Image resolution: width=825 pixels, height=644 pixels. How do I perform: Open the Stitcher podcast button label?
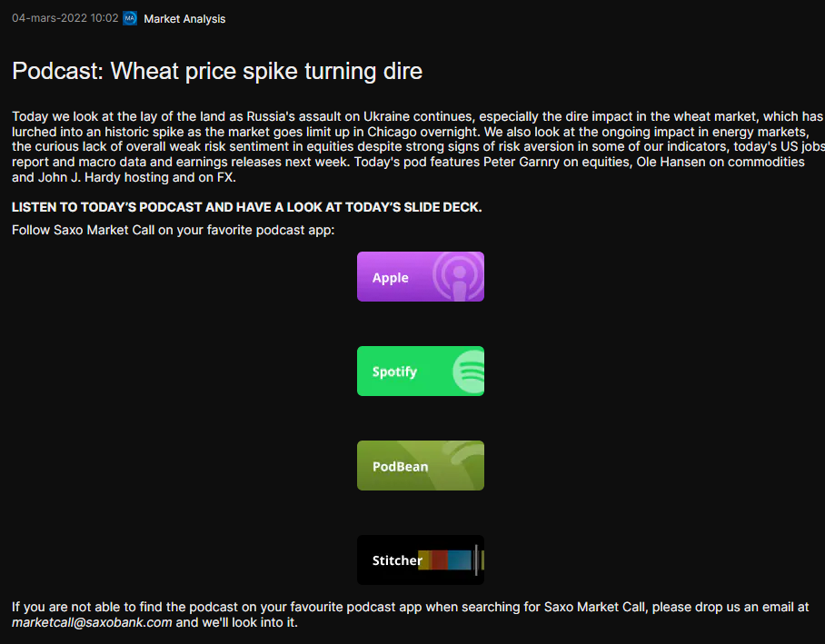click(397, 560)
